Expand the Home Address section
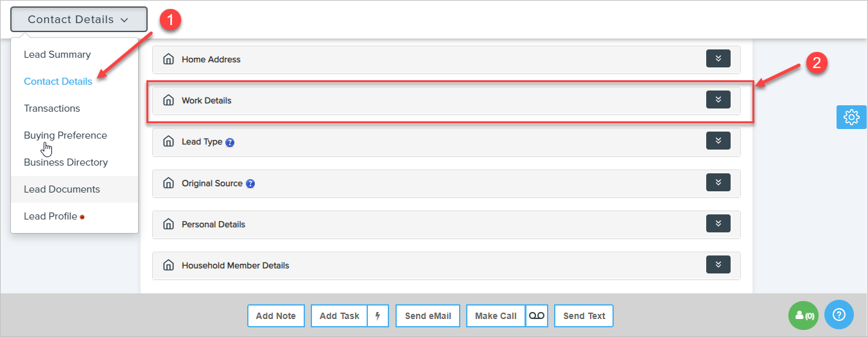This screenshot has width=868, height=337. tap(718, 59)
